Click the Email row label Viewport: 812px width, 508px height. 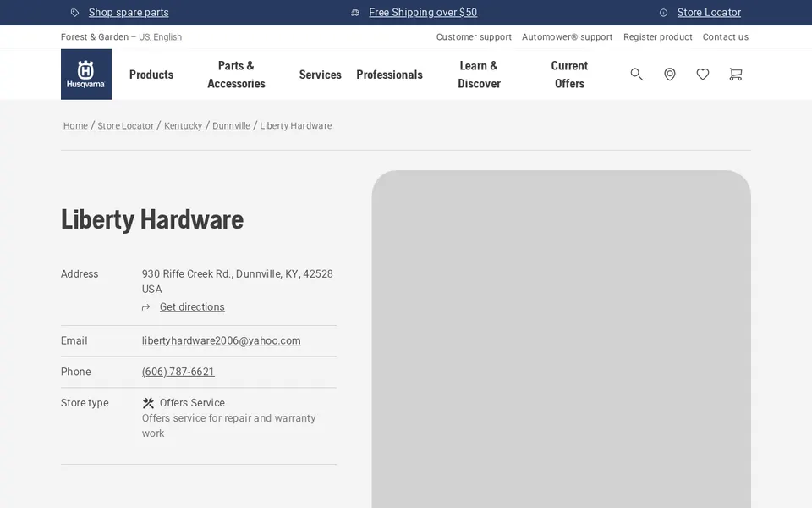pyautogui.click(x=74, y=340)
